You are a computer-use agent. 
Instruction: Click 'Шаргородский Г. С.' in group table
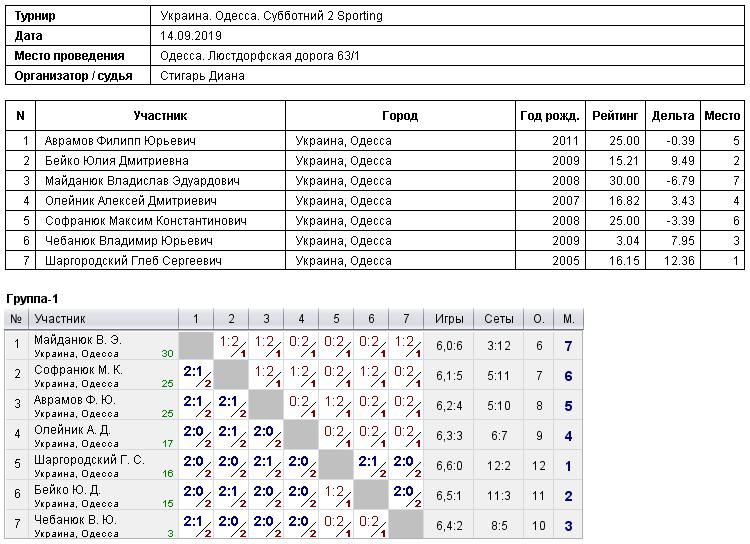pos(89,460)
